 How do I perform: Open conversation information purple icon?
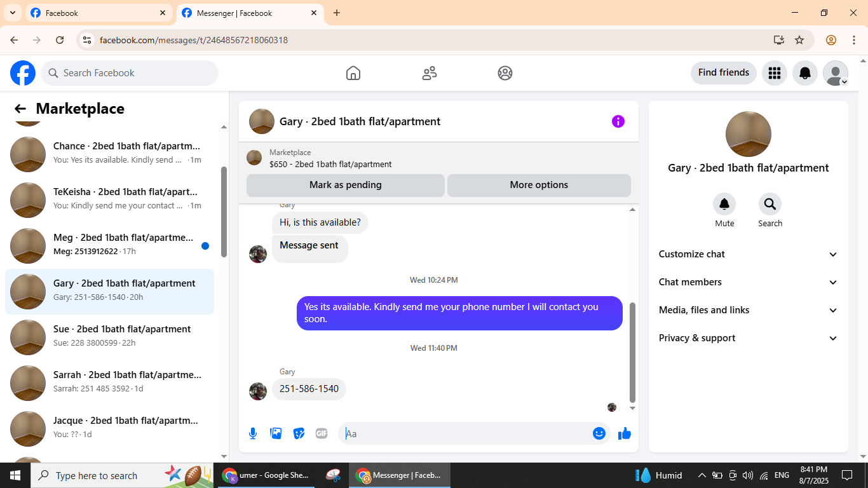[618, 121]
